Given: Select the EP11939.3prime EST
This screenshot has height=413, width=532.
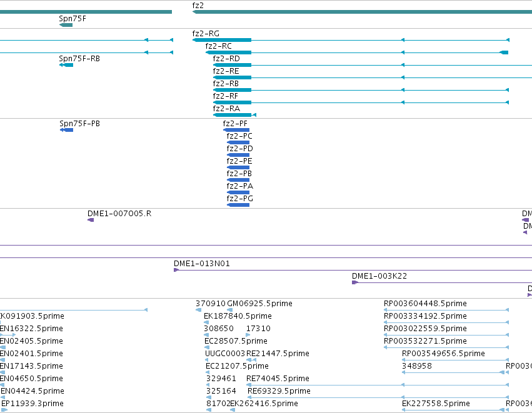Looking at the screenshot, I should pyautogui.click(x=4, y=410).
